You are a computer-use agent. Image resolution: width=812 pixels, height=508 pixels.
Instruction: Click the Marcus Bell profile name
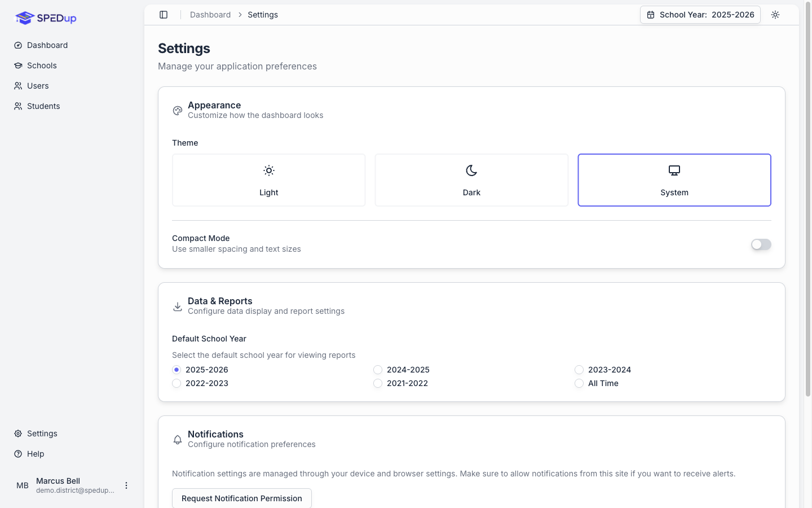click(58, 481)
